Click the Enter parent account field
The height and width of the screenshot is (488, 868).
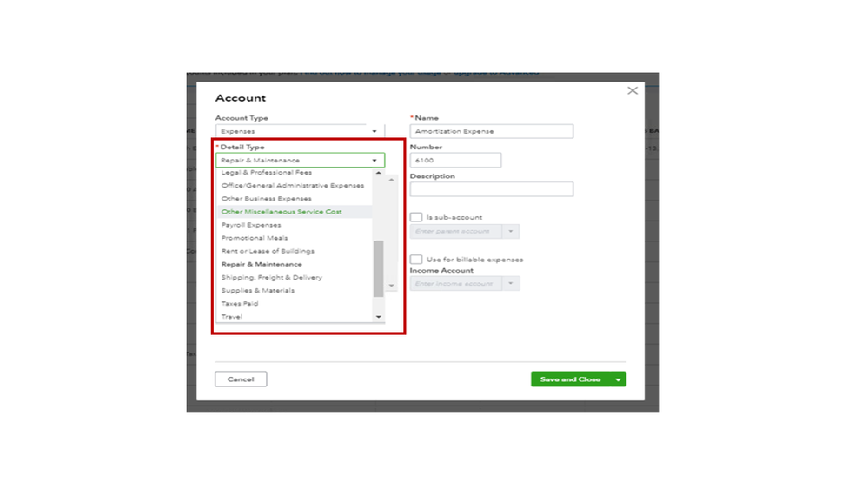pyautogui.click(x=455, y=231)
